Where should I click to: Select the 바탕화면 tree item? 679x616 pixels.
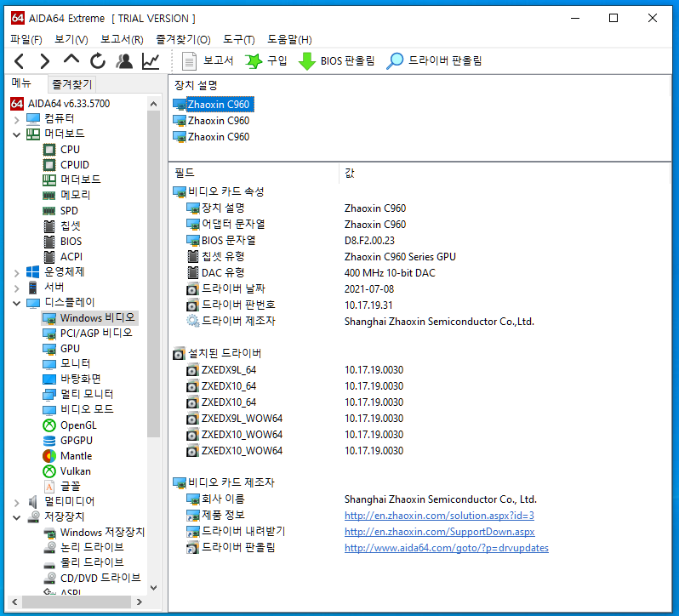click(x=71, y=379)
